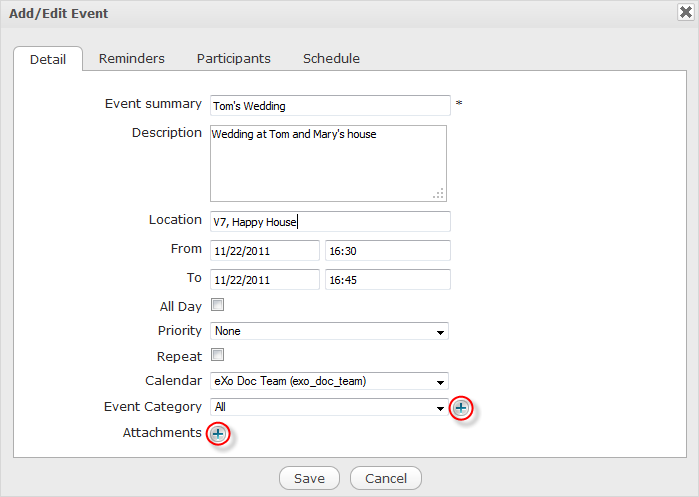Open the Priority dropdown
Image resolution: width=699 pixels, height=497 pixels.
pos(329,331)
